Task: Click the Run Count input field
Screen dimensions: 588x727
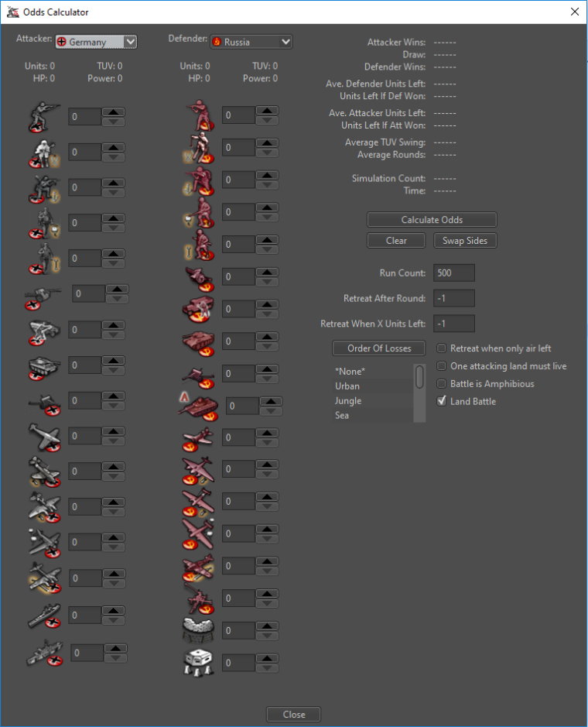Action: pyautogui.click(x=454, y=273)
